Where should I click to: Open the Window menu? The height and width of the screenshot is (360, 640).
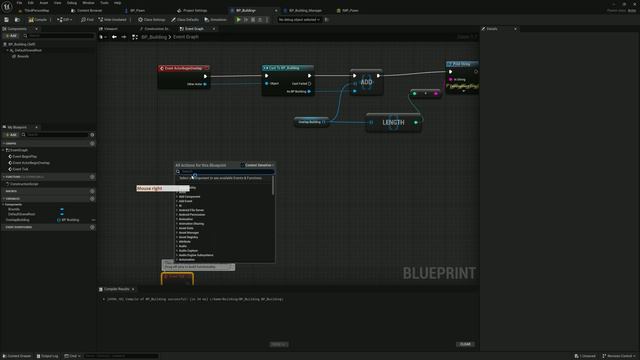[x=88, y=3]
